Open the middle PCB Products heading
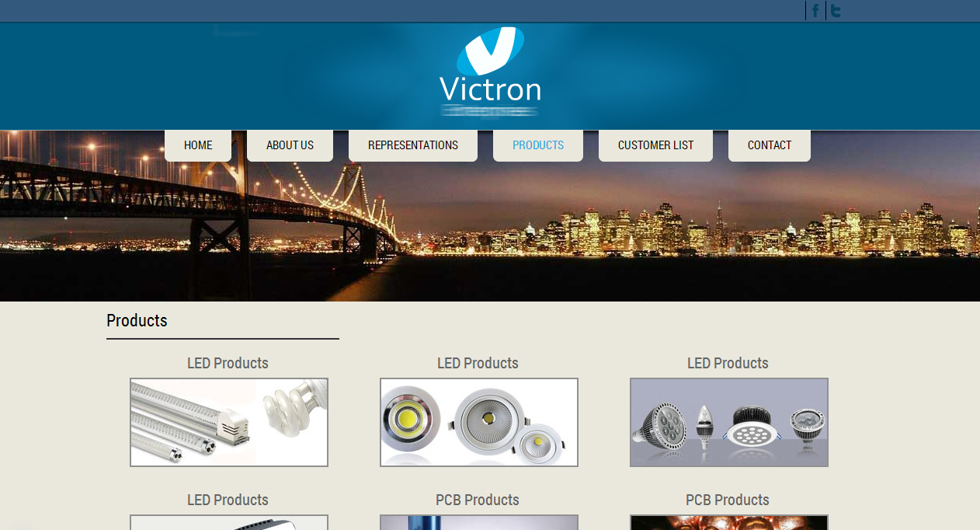This screenshot has width=980, height=530. click(x=478, y=500)
